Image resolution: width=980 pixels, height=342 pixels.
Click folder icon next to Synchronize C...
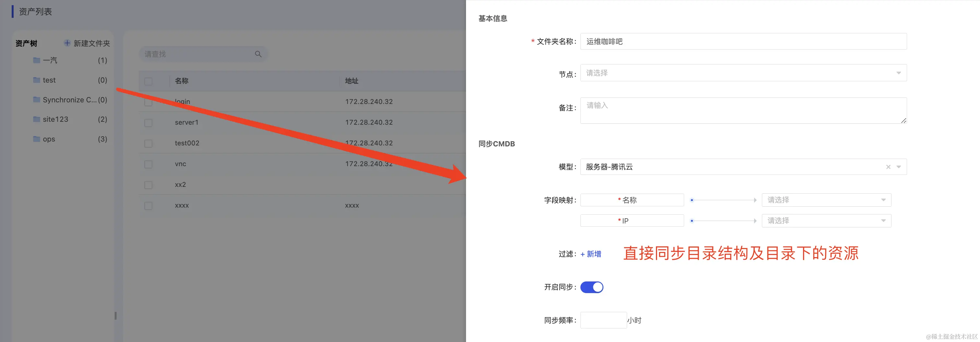coord(37,99)
